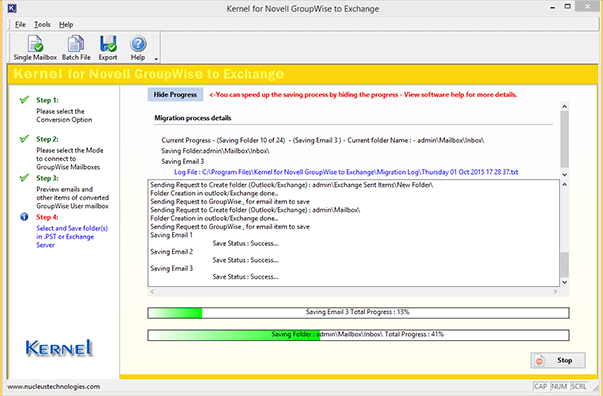Click log box scroll up arrow

tap(564, 185)
